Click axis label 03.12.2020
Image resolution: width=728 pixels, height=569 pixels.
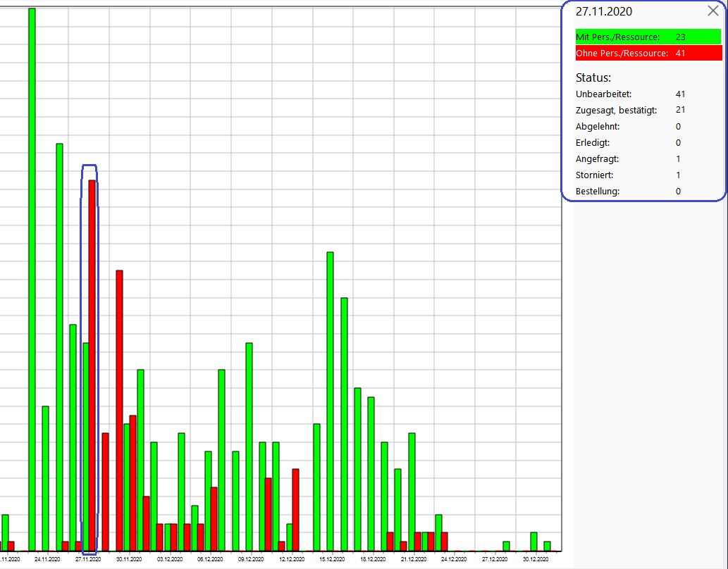(169, 559)
